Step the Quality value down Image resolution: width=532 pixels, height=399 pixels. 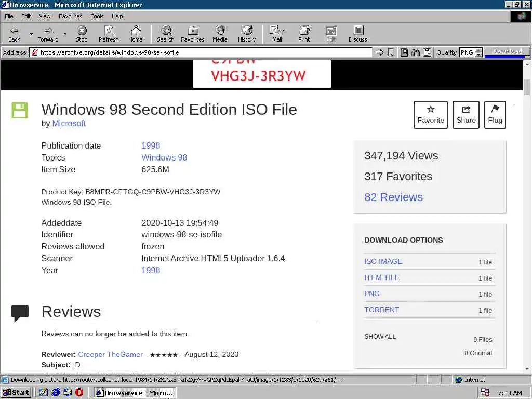point(478,55)
